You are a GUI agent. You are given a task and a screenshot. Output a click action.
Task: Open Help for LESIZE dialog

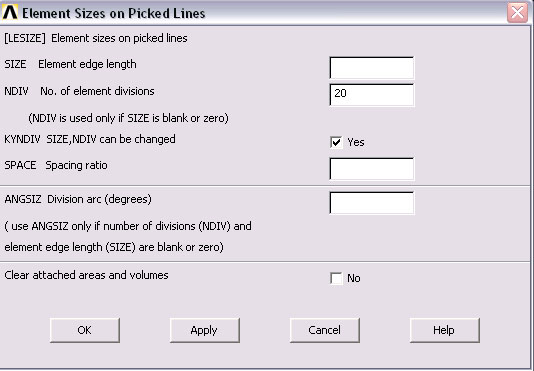(444, 330)
